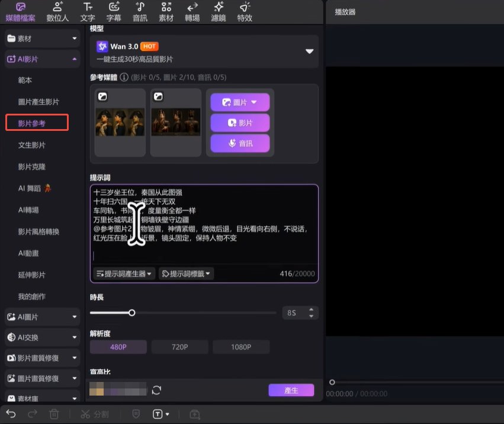Click the trash delete icon
This screenshot has width=504, height=424.
[54, 414]
